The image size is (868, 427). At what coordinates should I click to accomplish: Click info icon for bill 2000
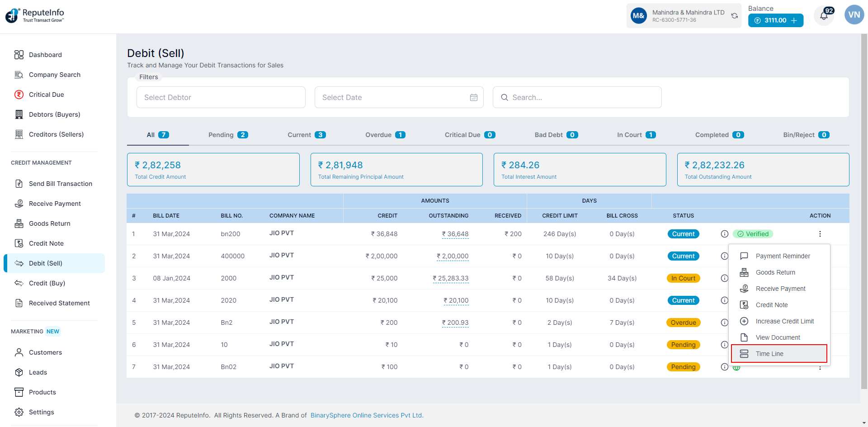(724, 278)
